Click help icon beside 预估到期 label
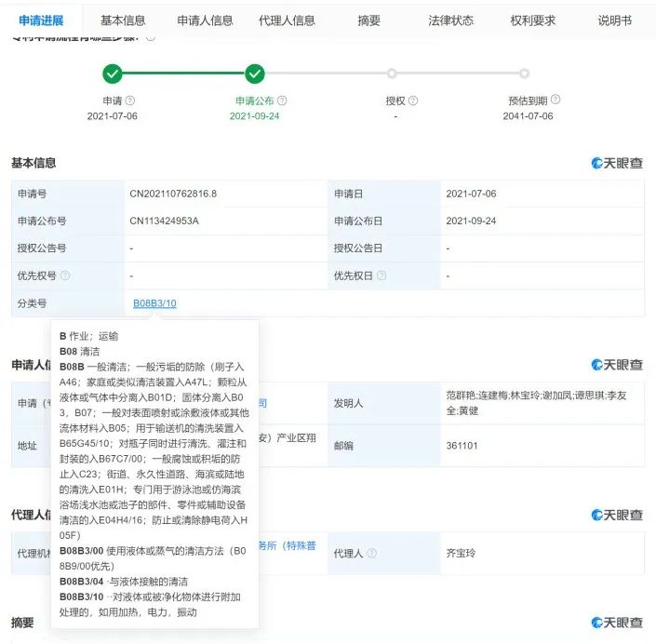This screenshot has width=656, height=644. 556,101
